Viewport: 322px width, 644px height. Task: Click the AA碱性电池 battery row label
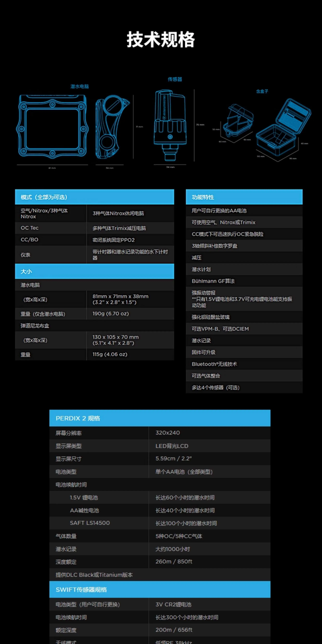[85, 511]
